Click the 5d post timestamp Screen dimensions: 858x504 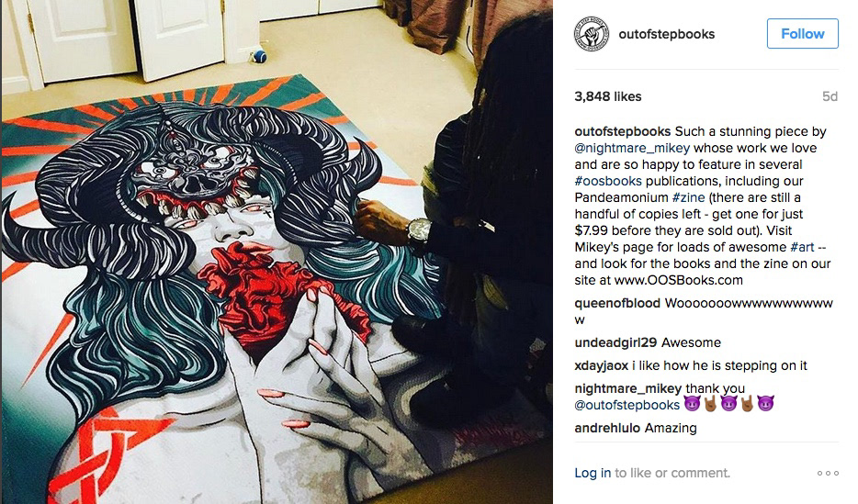[x=830, y=96]
